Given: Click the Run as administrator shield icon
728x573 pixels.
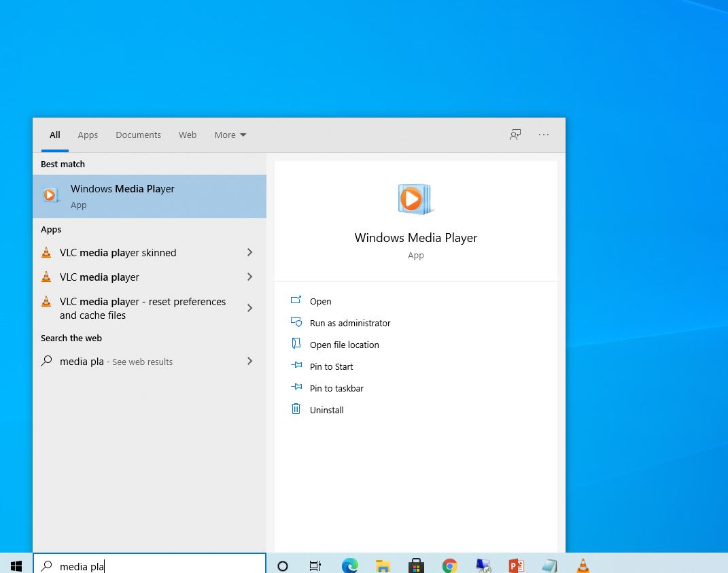Looking at the screenshot, I should tap(296, 322).
